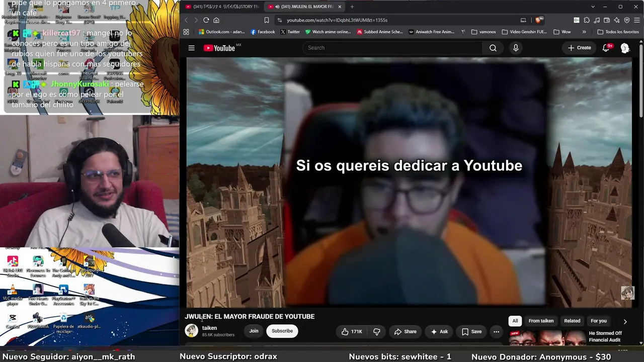The image size is (644, 362).
Task: Click the browser address bar URL
Action: coord(337,20)
